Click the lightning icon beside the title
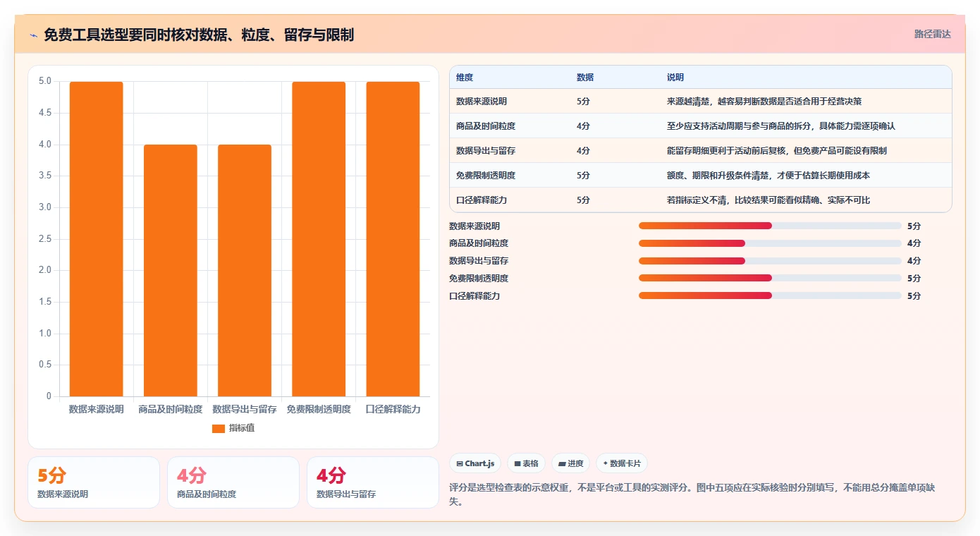The image size is (980, 536). (33, 35)
